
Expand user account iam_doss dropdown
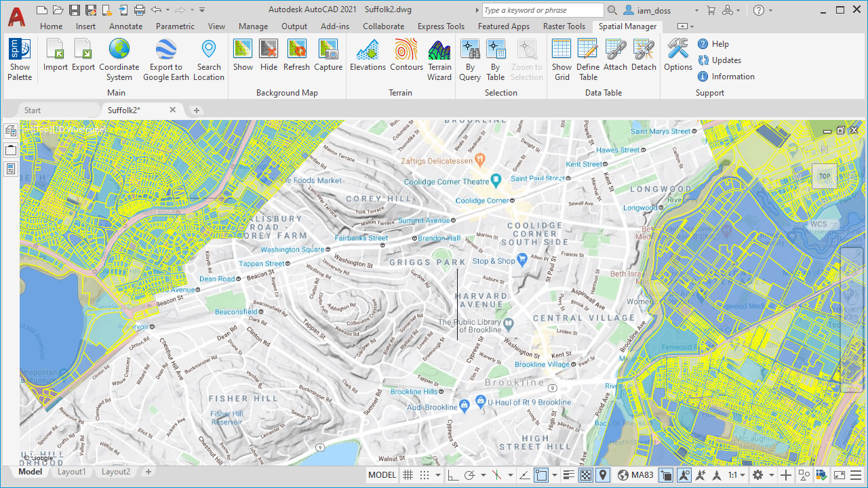click(696, 10)
